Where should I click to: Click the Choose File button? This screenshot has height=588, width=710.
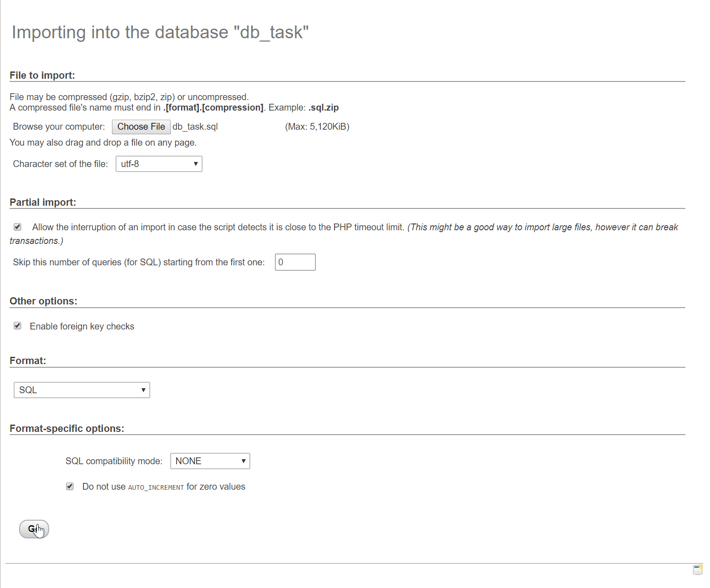141,127
